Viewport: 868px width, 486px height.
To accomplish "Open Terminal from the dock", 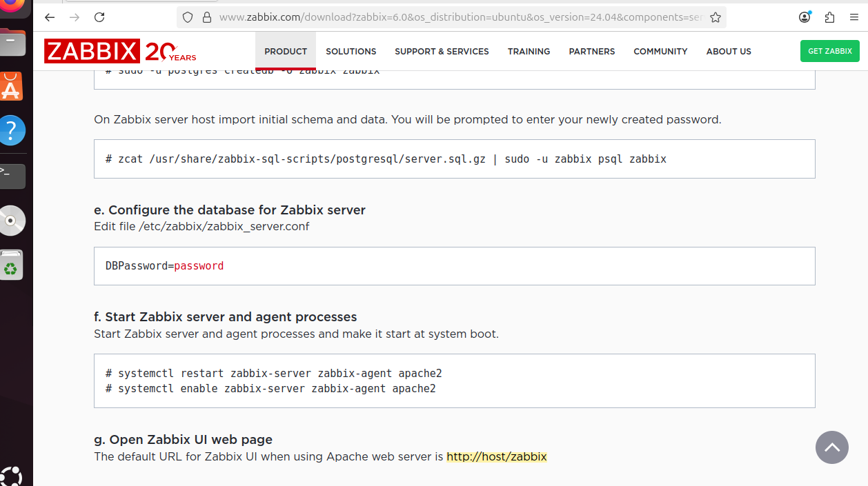I will point(12,176).
